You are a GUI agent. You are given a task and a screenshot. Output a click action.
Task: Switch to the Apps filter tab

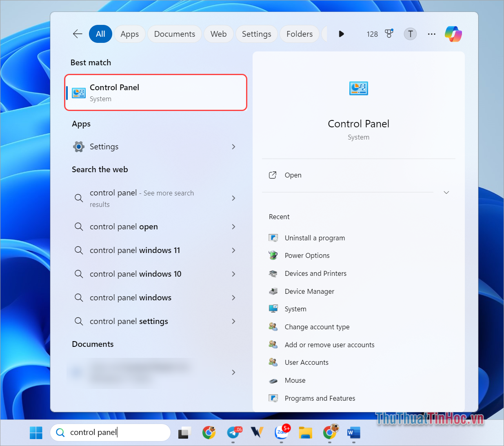(129, 34)
